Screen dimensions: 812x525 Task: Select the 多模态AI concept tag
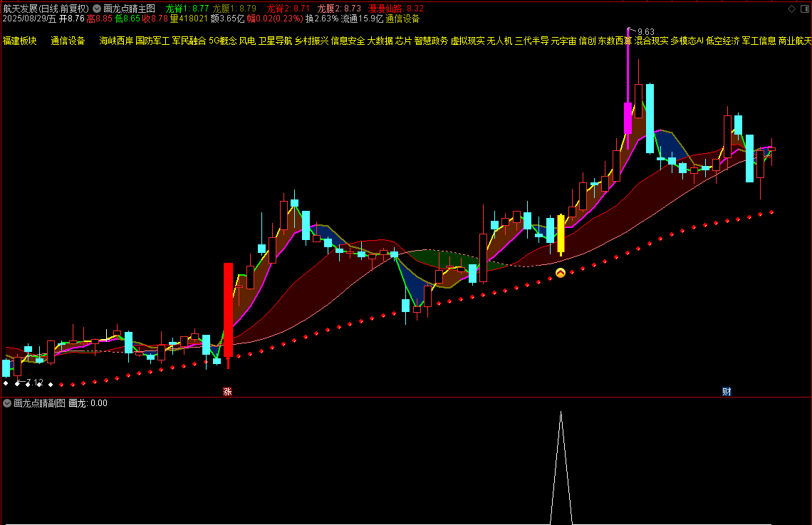(x=687, y=41)
